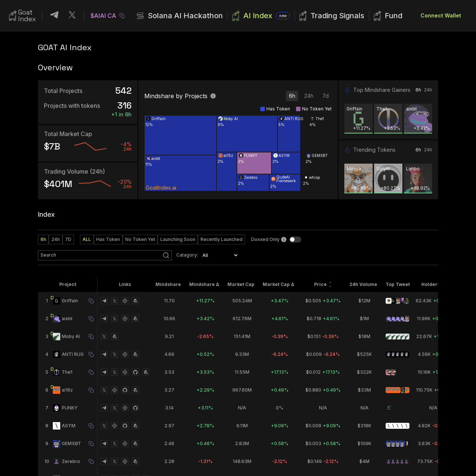Image resolution: width=476 pixels, height=476 pixels.
Task: Click the search magnifier icon
Action: pos(166,255)
